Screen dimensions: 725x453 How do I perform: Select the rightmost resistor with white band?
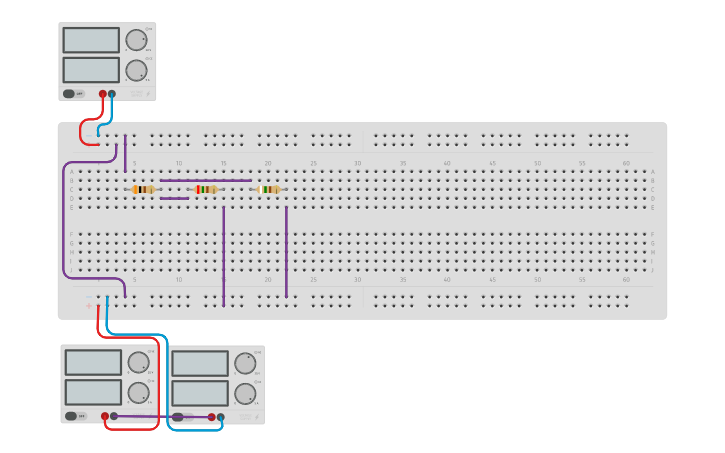[x=268, y=189]
